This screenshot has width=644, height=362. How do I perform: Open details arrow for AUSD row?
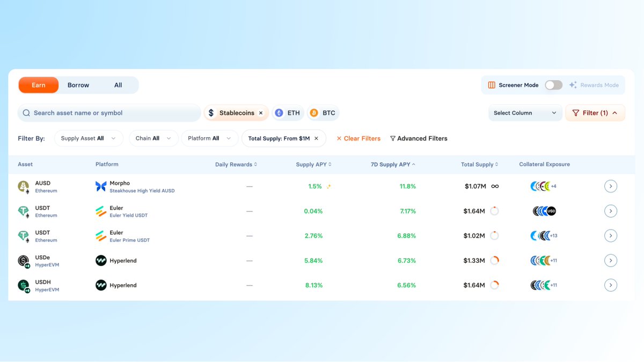pos(611,186)
